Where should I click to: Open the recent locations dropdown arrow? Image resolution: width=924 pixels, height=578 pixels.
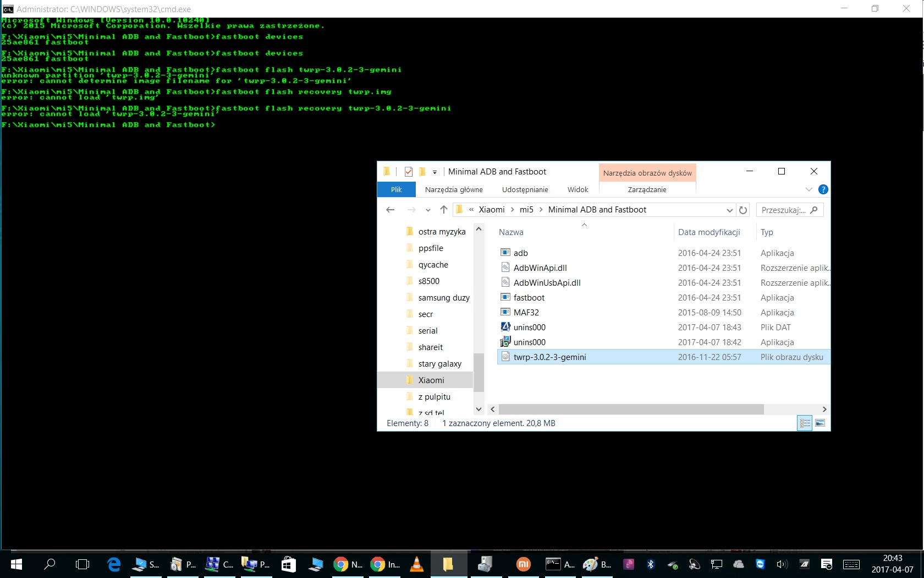[x=428, y=210]
